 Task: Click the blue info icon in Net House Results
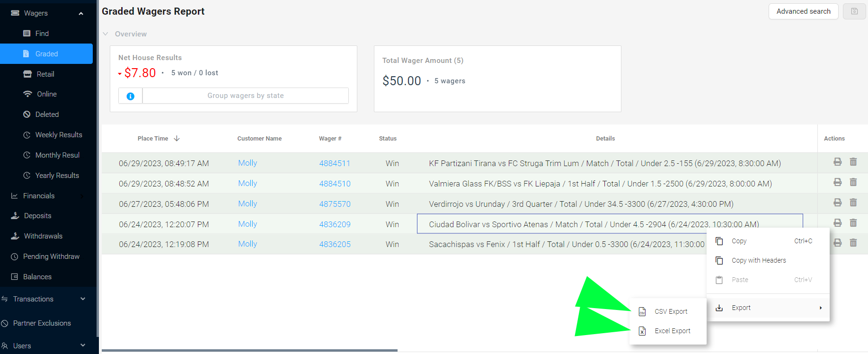point(131,96)
